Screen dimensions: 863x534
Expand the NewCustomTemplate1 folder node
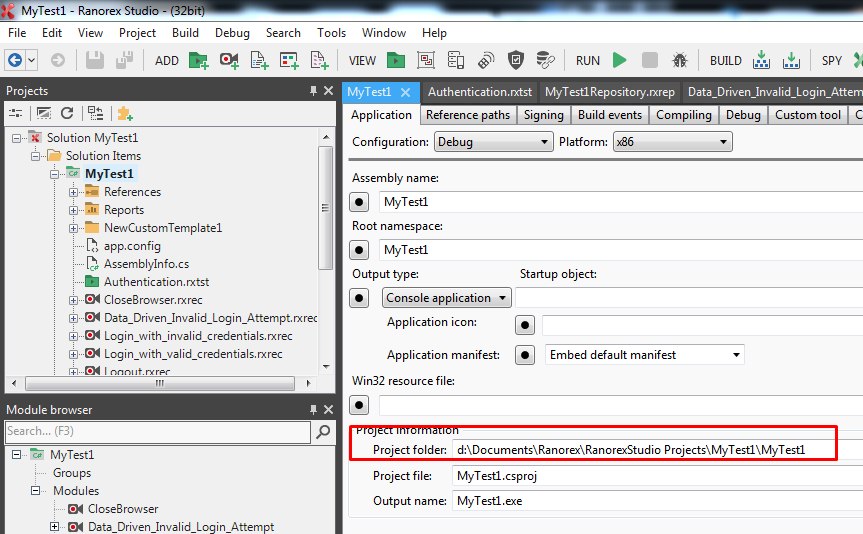[73, 228]
